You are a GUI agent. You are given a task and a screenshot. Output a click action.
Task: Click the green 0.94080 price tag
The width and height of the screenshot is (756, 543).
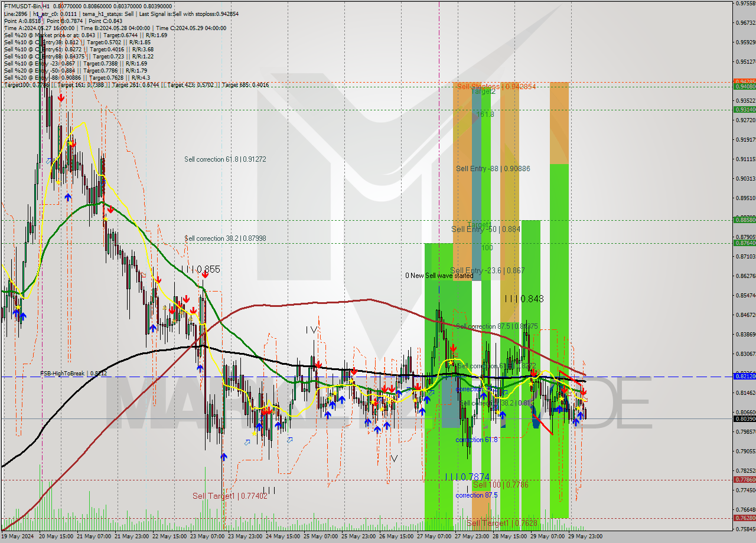point(744,87)
